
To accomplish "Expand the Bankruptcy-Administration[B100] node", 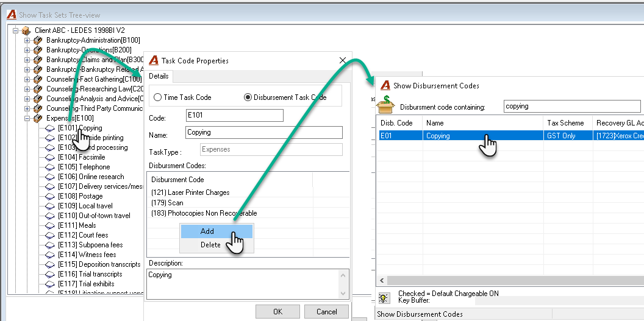I will pos(27,40).
